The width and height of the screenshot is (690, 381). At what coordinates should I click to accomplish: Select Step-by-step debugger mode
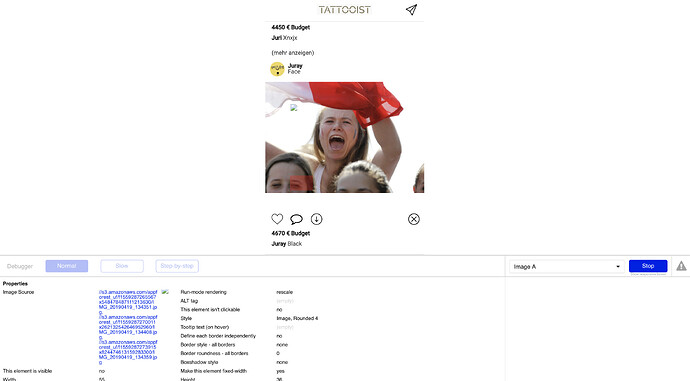click(177, 266)
